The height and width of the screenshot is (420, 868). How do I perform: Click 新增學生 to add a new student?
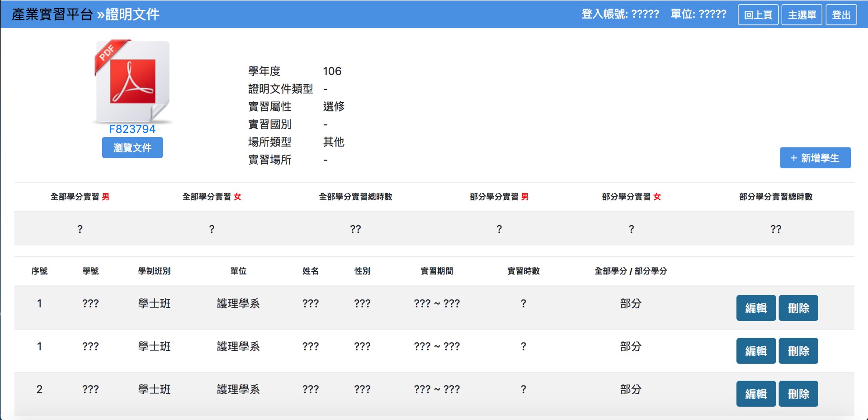815,158
